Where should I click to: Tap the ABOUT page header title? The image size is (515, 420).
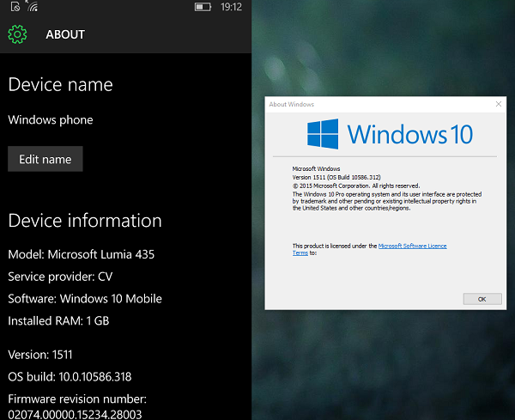[x=65, y=34]
